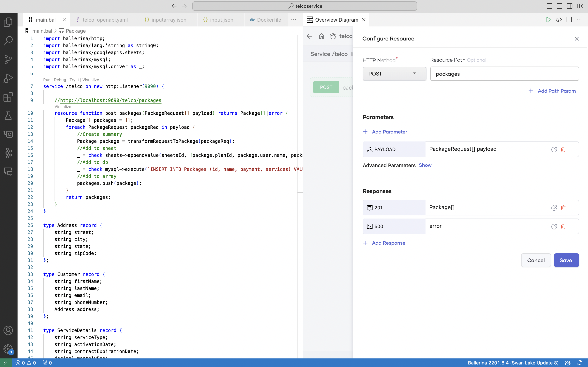The image size is (588, 367).
Task: Toggle bottom panel layout icon
Action: pos(560,6)
